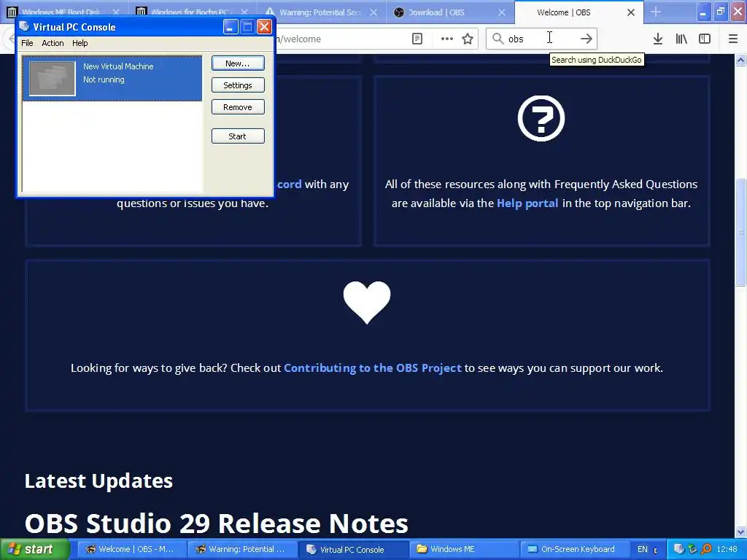Open Contributing to the OBS Project link
This screenshot has width=747, height=560.
pos(373,368)
